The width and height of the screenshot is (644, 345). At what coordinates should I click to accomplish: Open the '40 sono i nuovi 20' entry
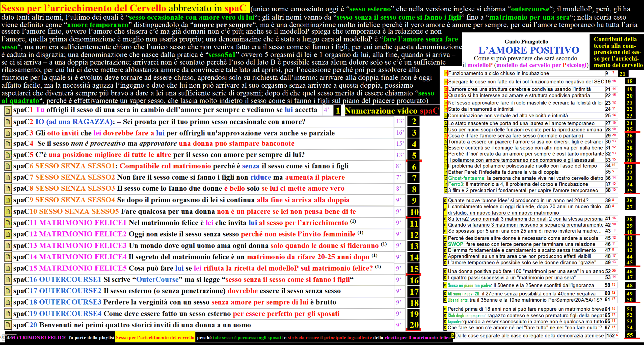[x=522, y=294]
